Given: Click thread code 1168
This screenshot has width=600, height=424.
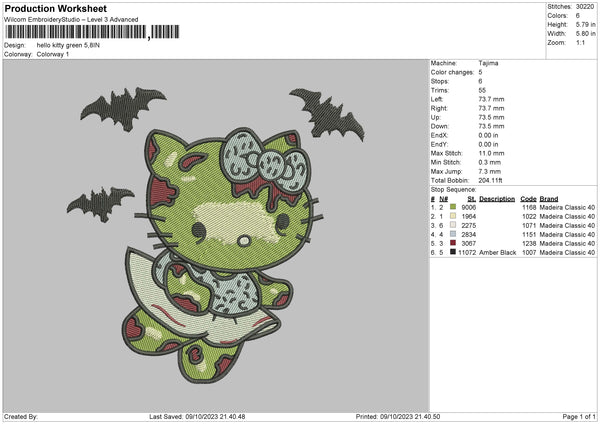Looking at the screenshot, I should pos(529,207).
